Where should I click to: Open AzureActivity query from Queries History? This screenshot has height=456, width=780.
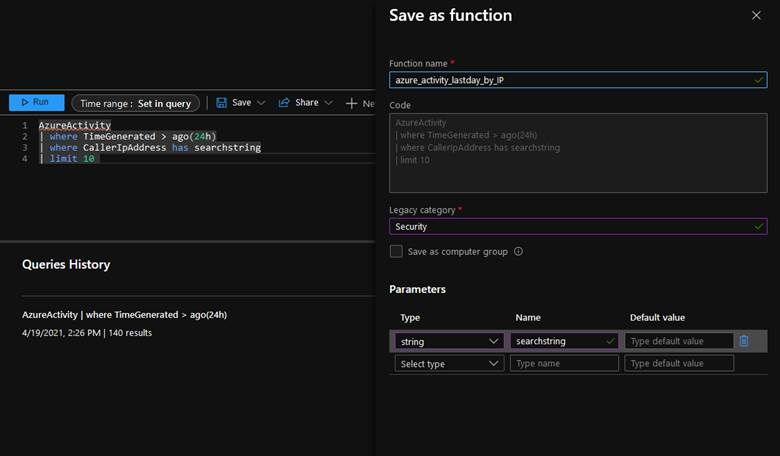124,315
